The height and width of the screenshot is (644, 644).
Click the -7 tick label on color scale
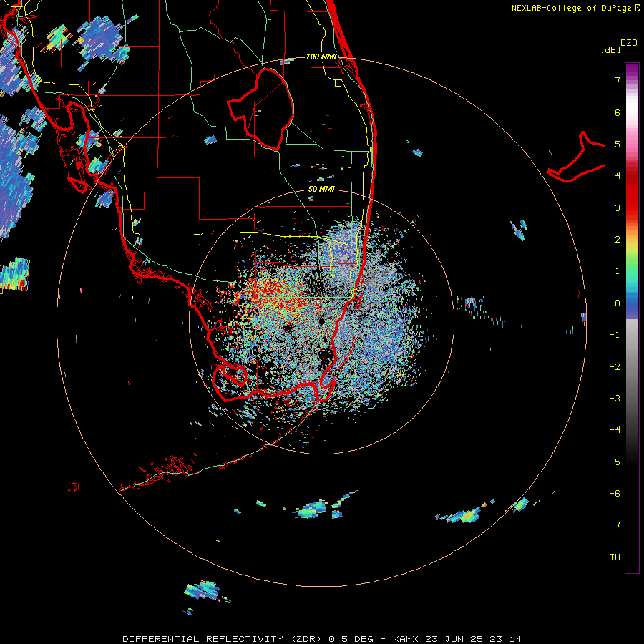[615, 525]
